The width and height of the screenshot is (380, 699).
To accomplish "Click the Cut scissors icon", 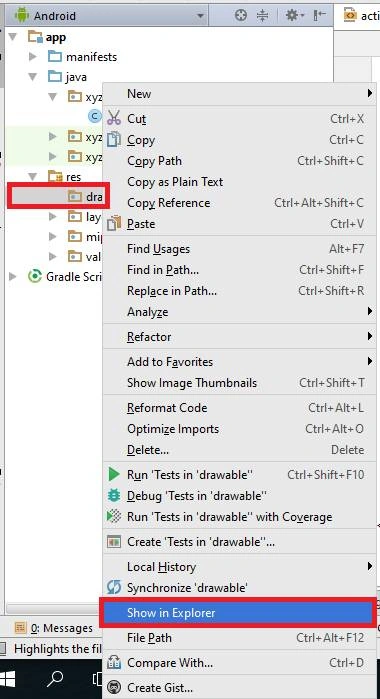I will (x=114, y=118).
